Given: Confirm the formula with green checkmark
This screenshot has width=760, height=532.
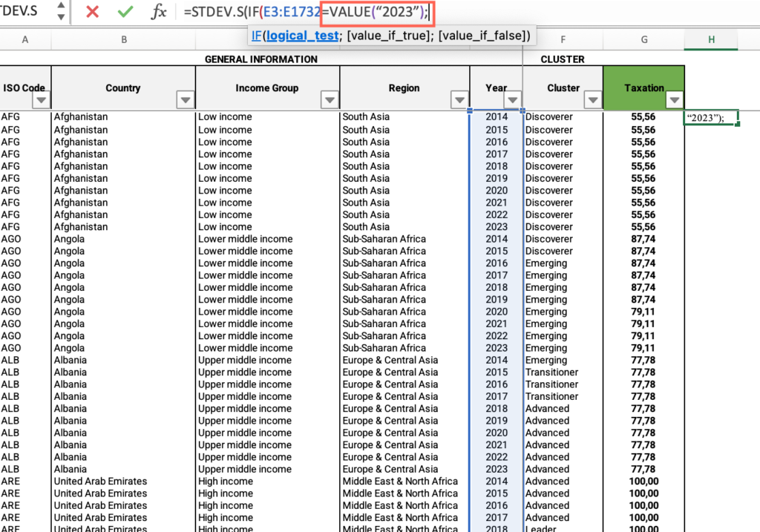Looking at the screenshot, I should pyautogui.click(x=125, y=11).
